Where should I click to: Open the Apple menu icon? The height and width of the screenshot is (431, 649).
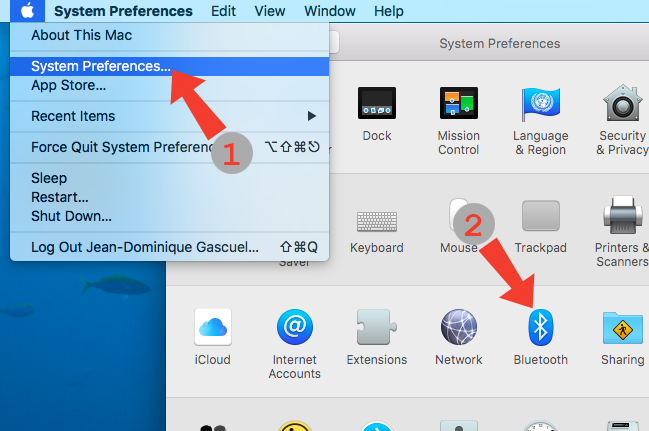(27, 11)
